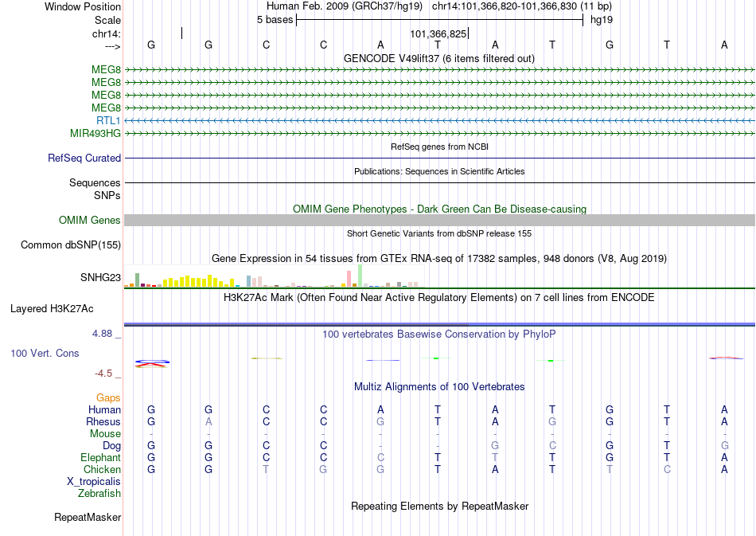This screenshot has width=756, height=536.
Task: Click the 4.88 PhyloP upper scale value
Action: [102, 334]
